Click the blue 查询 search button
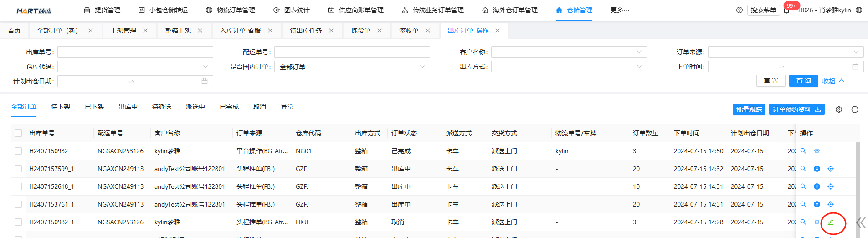The width and height of the screenshot is (868, 238). click(x=803, y=81)
